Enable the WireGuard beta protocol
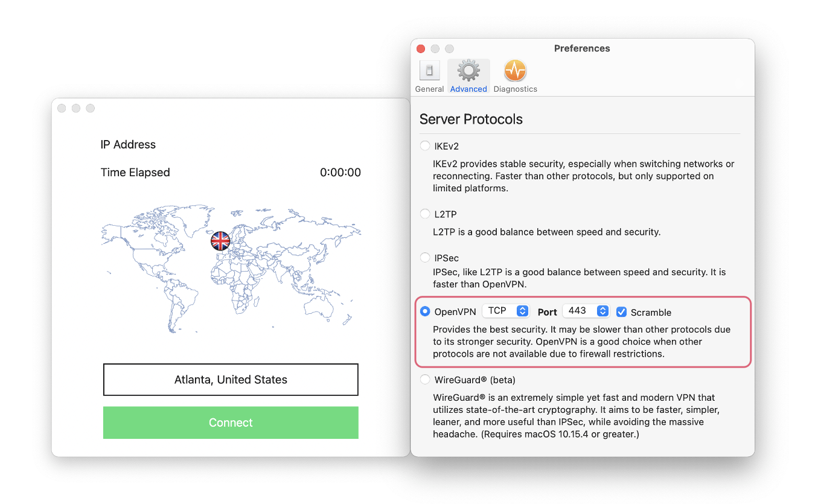Screen dimensions: 815x504 pyautogui.click(x=424, y=379)
